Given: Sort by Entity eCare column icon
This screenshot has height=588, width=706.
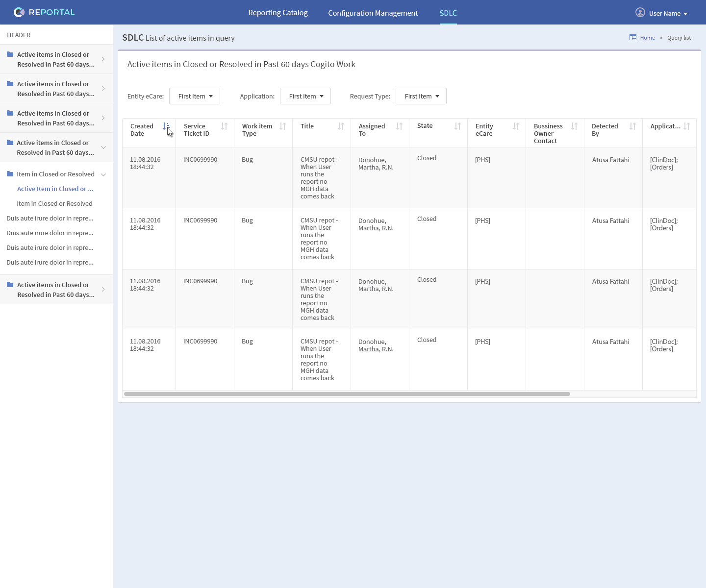Looking at the screenshot, I should pos(516,126).
